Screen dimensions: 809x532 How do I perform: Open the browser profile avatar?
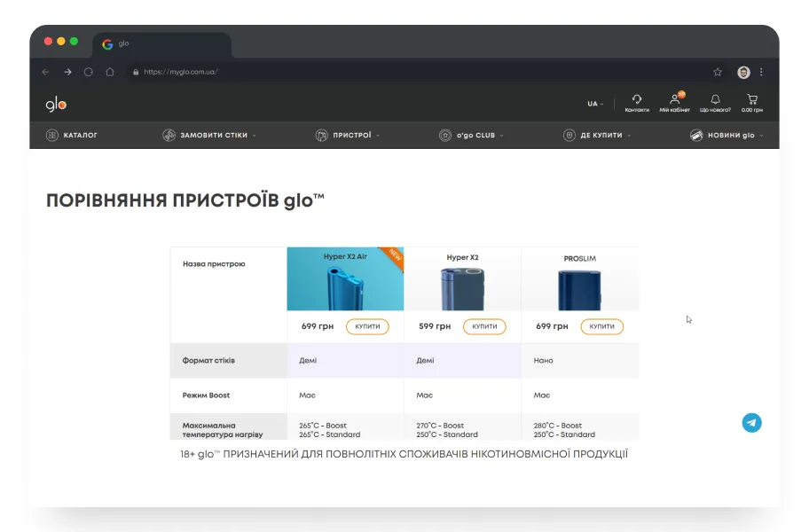coord(743,72)
